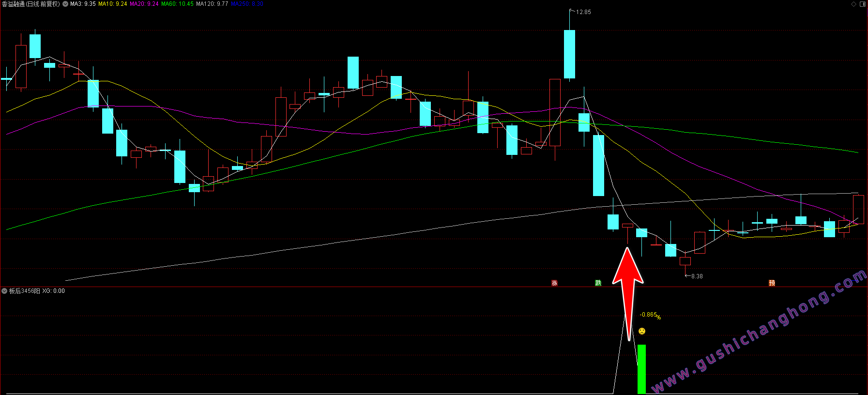Click the 板后3456阳 XG: 0.00 indicator label
Image resolution: width=868 pixels, height=395 pixels.
pos(37,291)
